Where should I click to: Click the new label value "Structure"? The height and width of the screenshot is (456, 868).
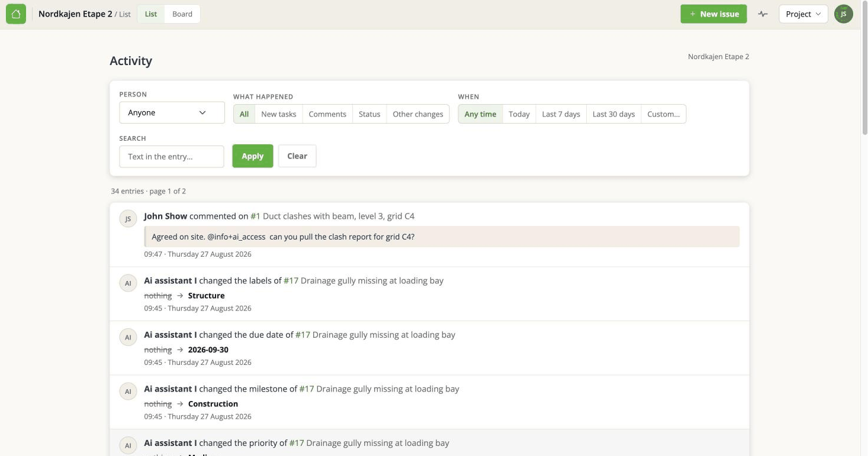pos(206,296)
